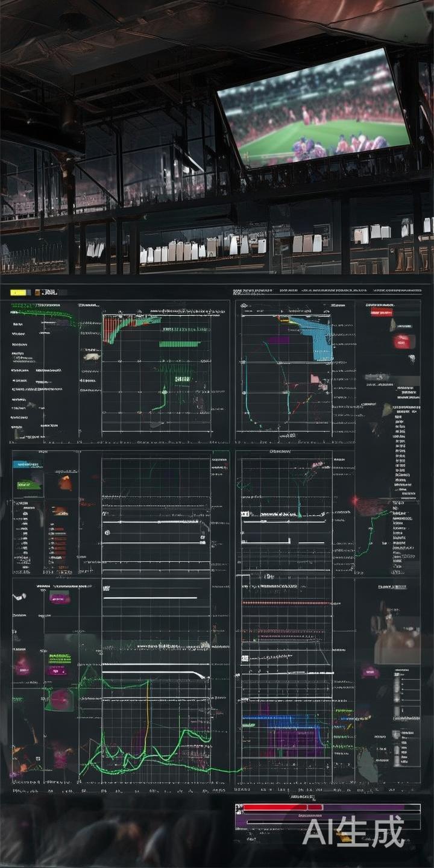Image resolution: width=434 pixels, height=868 pixels.
Task: Select the red label atop the right panel
Action: point(381,313)
